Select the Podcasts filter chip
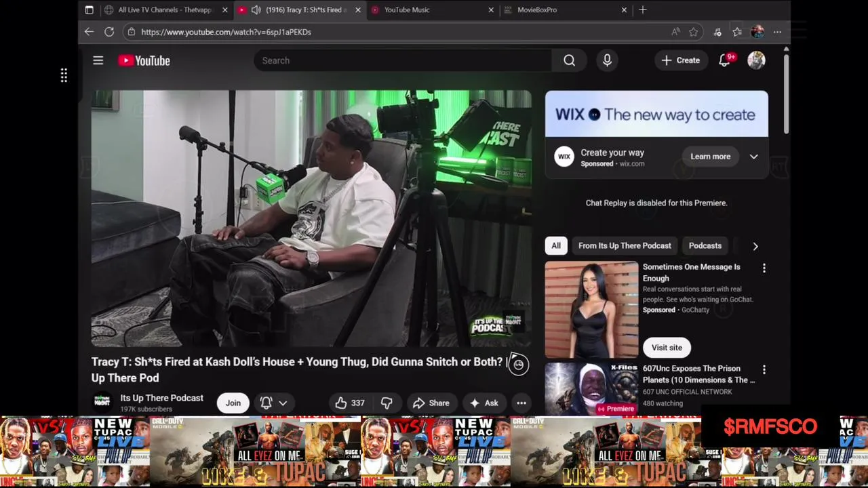 [x=705, y=246]
